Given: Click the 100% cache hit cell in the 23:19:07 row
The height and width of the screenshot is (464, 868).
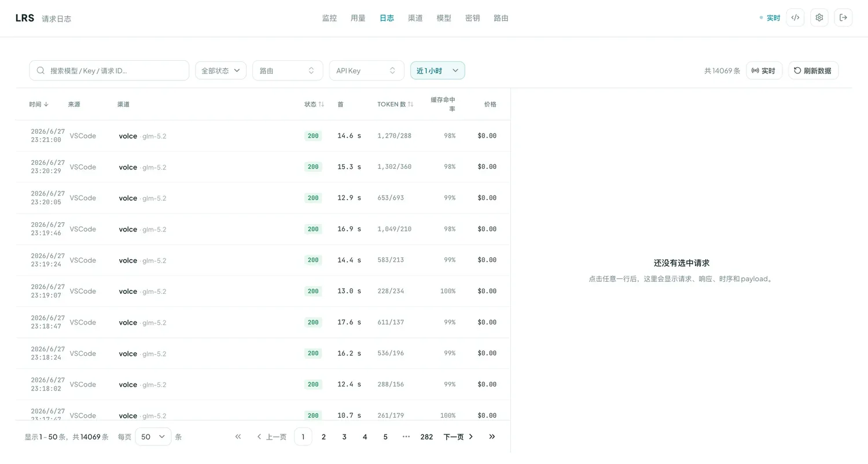Looking at the screenshot, I should pos(447,291).
